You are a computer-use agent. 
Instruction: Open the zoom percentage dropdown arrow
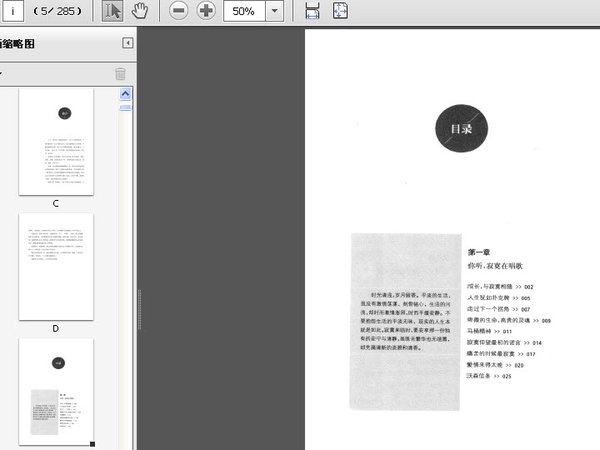pos(275,11)
